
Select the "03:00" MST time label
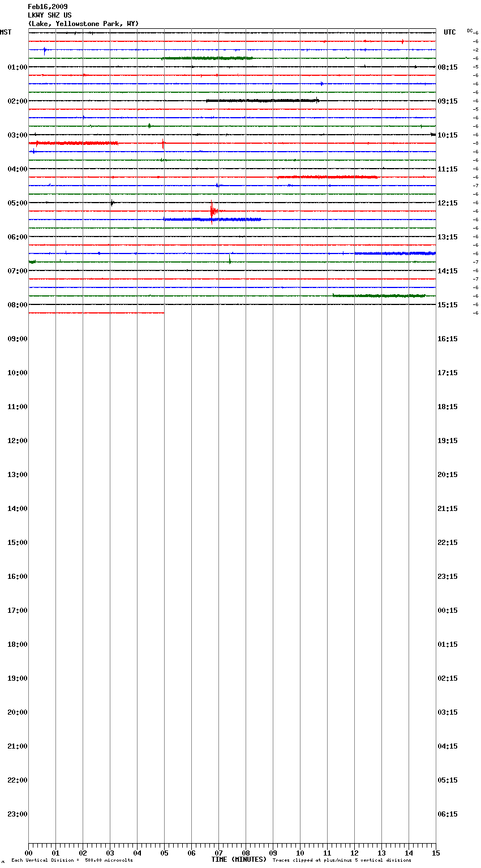(18, 135)
